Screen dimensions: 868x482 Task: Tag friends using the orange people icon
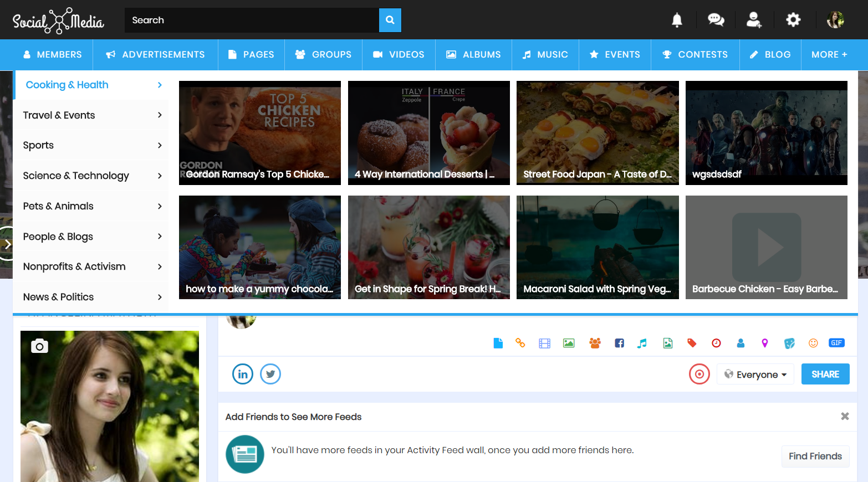[594, 343]
